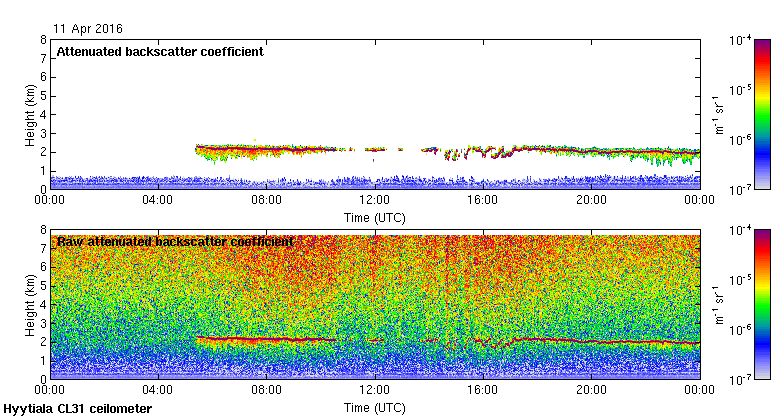Click the bottom plot's color scale bar
This screenshot has width=780, height=420.
point(762,305)
